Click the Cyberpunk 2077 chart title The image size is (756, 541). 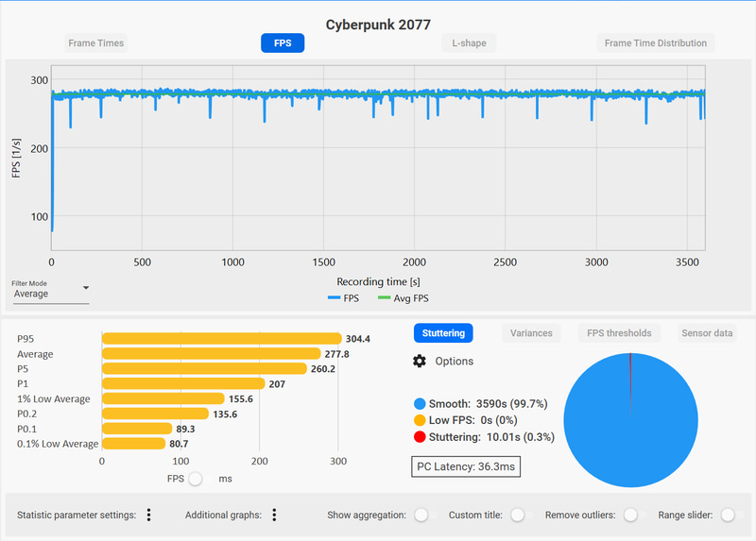pos(378,25)
